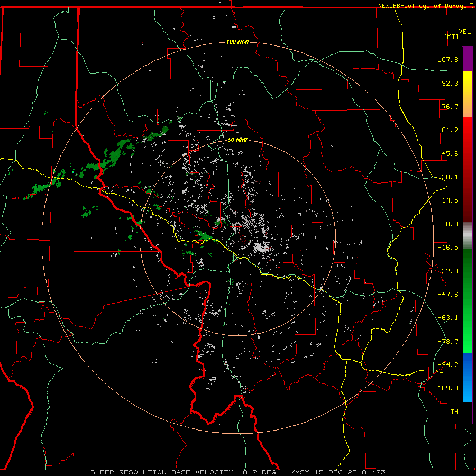476x476 pixels.
Task: Click the -78.7 velocity scale value
Action: click(448, 342)
